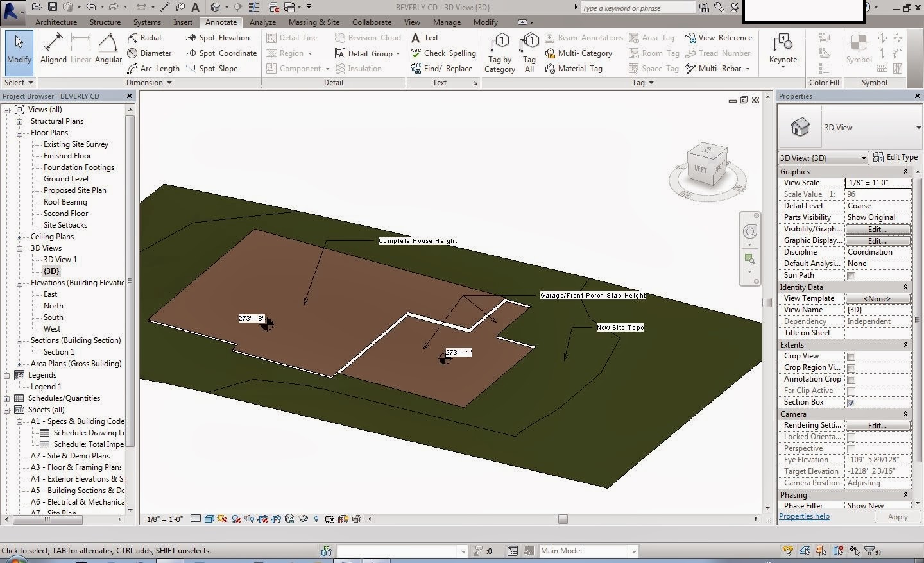Enable the Sun Path checkbox
The height and width of the screenshot is (563, 924).
(x=851, y=275)
